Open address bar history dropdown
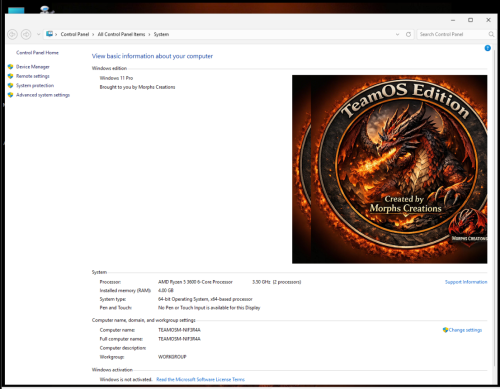This screenshot has width=500, height=389. 397,34
